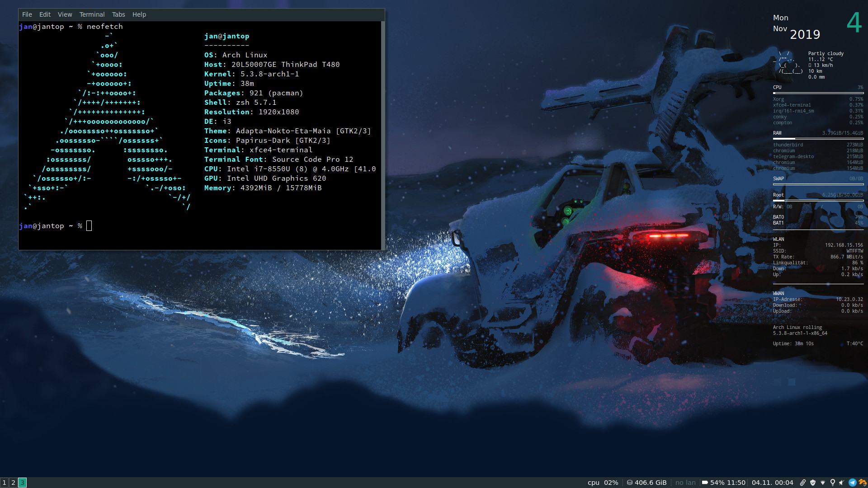Click the 'neofetch' command text
This screenshot has height=488, width=868.
click(x=105, y=27)
